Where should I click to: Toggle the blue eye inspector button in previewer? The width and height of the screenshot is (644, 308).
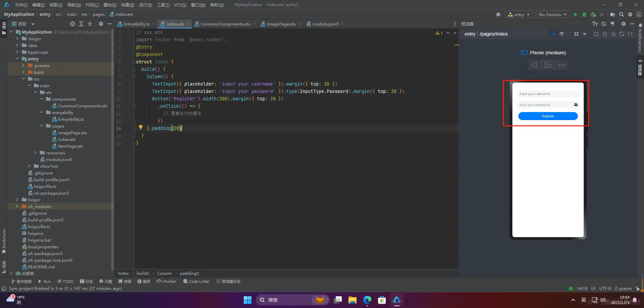[554, 34]
